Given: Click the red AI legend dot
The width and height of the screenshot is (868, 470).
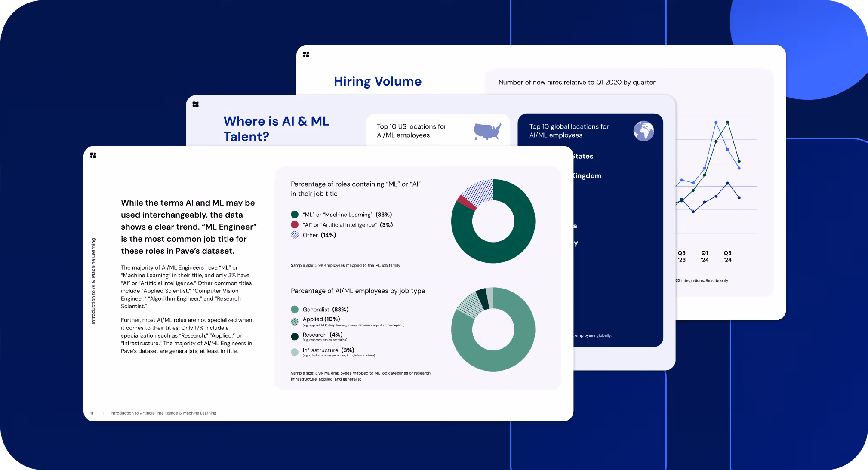Looking at the screenshot, I should (295, 225).
